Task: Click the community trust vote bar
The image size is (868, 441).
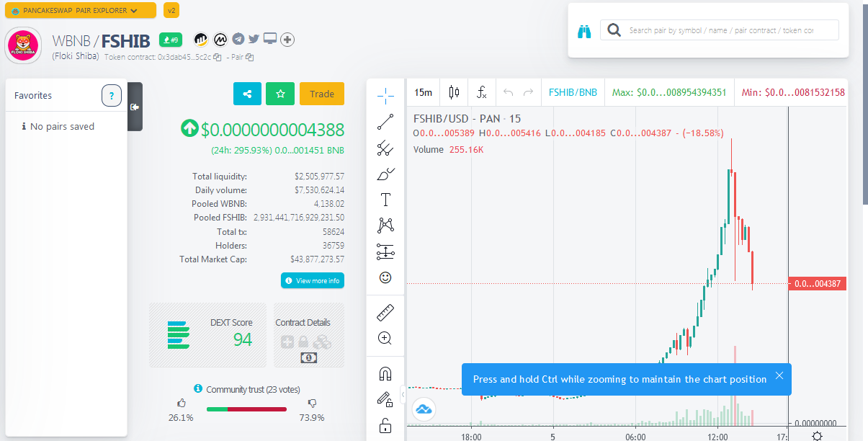Action: coord(246,409)
